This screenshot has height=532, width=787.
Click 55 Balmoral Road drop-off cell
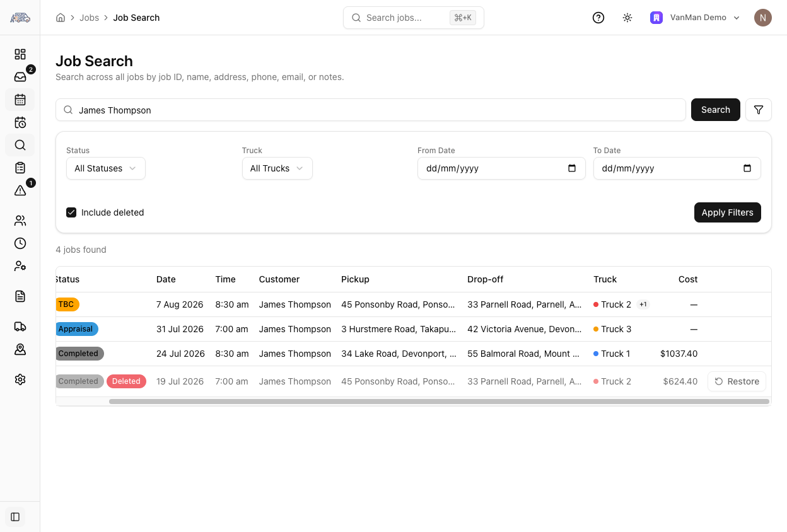pyautogui.click(x=523, y=354)
